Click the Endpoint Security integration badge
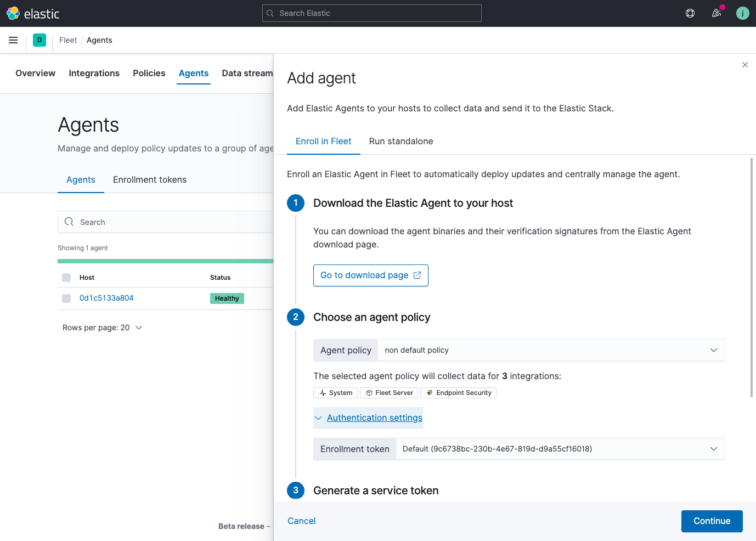756x541 pixels. tap(458, 392)
